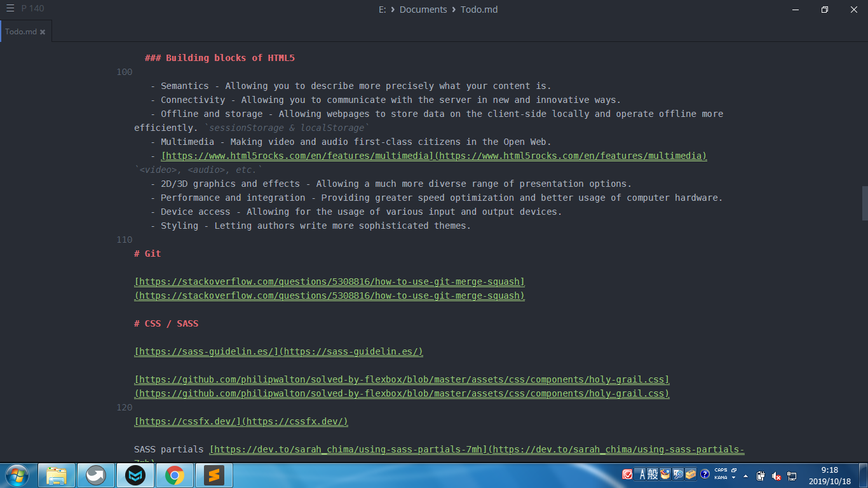
Task: Launch the gray circular arrow taskbar app
Action: pos(96,475)
